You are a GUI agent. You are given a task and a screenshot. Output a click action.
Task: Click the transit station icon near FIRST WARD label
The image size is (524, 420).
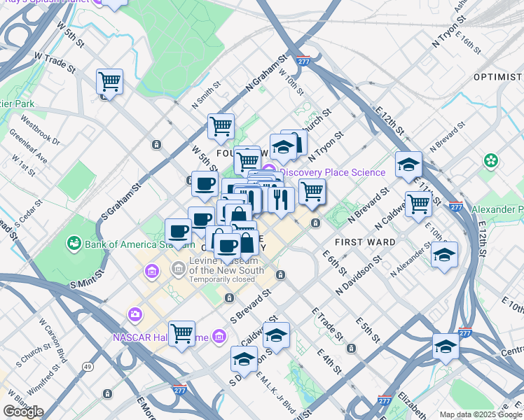click(x=317, y=223)
